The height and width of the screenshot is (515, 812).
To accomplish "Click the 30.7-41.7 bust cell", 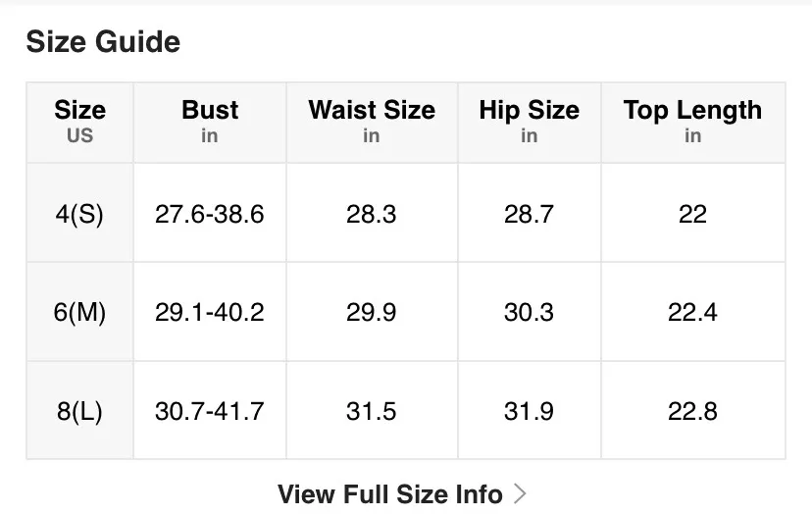I will pyautogui.click(x=210, y=411).
